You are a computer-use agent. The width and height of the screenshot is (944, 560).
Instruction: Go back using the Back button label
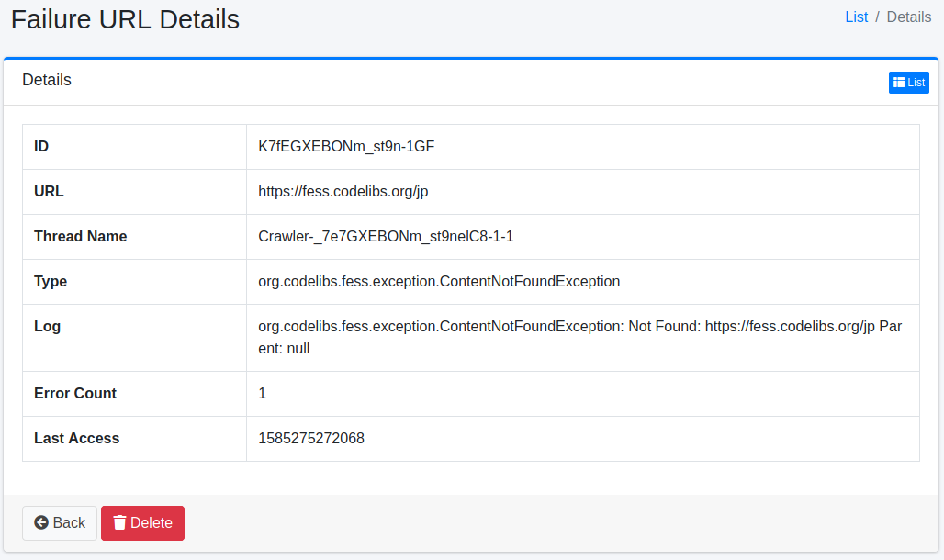click(x=69, y=523)
